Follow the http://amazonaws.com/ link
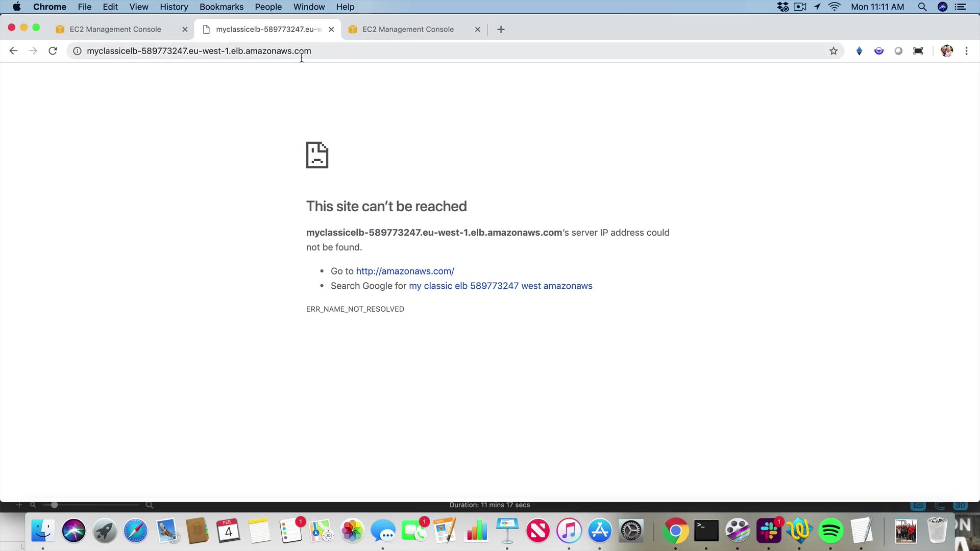The image size is (980, 551). [x=405, y=271]
